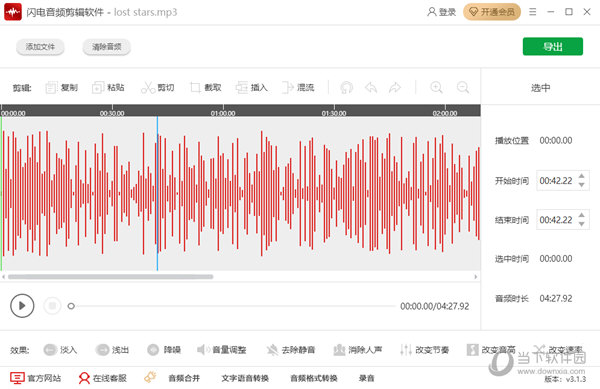Viewport: 600px width, 389px height.
Task: Zoom out of the waveform
Action: (463, 88)
